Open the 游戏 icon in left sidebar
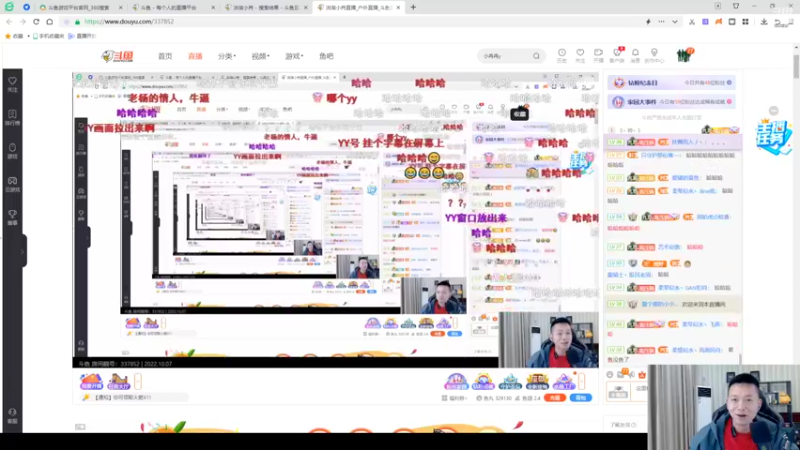The width and height of the screenshot is (800, 450). pyautogui.click(x=12, y=151)
